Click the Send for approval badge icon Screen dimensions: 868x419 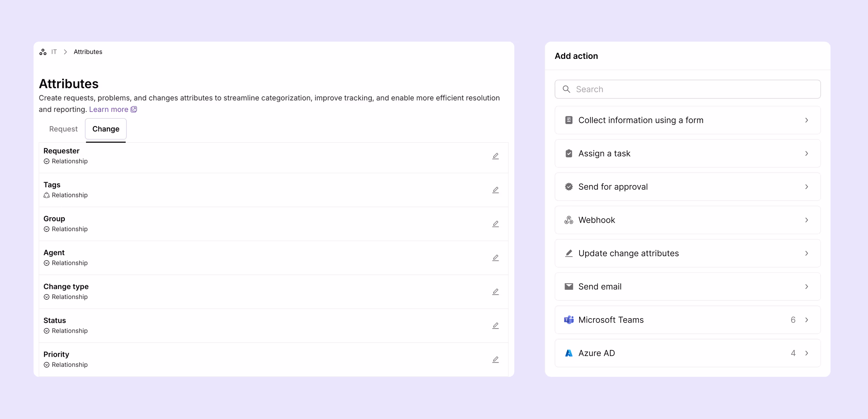(569, 186)
